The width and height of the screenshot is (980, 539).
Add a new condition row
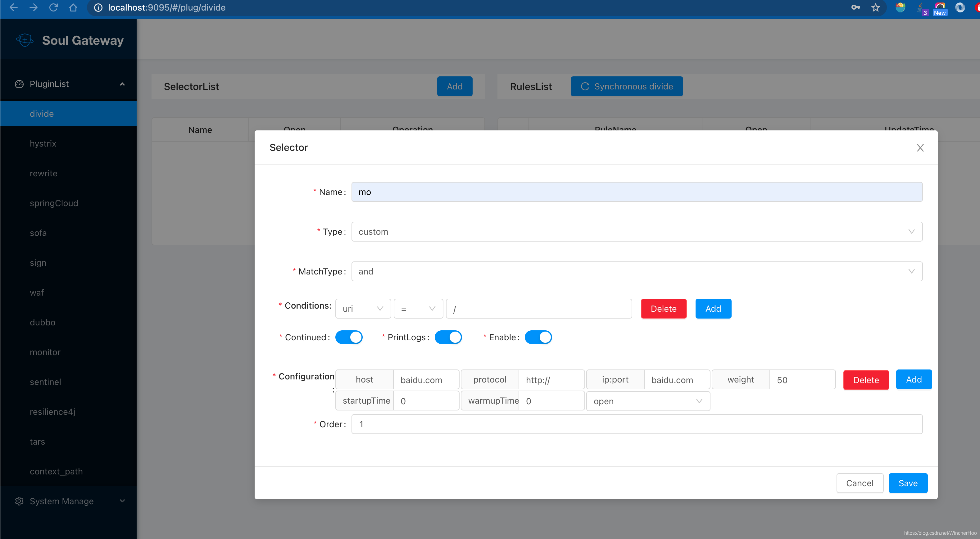click(713, 309)
